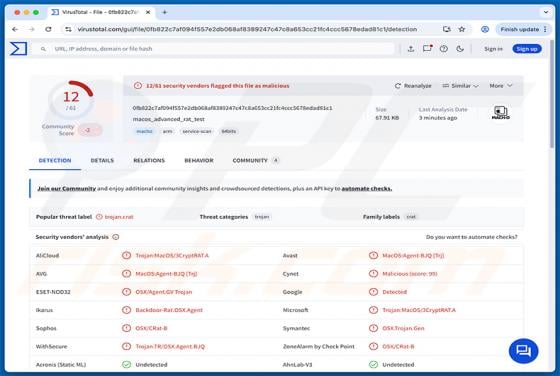Click the warning icon beside trojan.crat label
560x376 pixels.
tap(99, 217)
